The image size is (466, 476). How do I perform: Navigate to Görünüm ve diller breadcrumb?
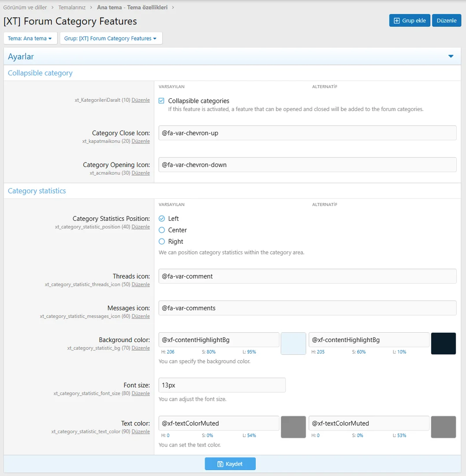click(x=24, y=7)
